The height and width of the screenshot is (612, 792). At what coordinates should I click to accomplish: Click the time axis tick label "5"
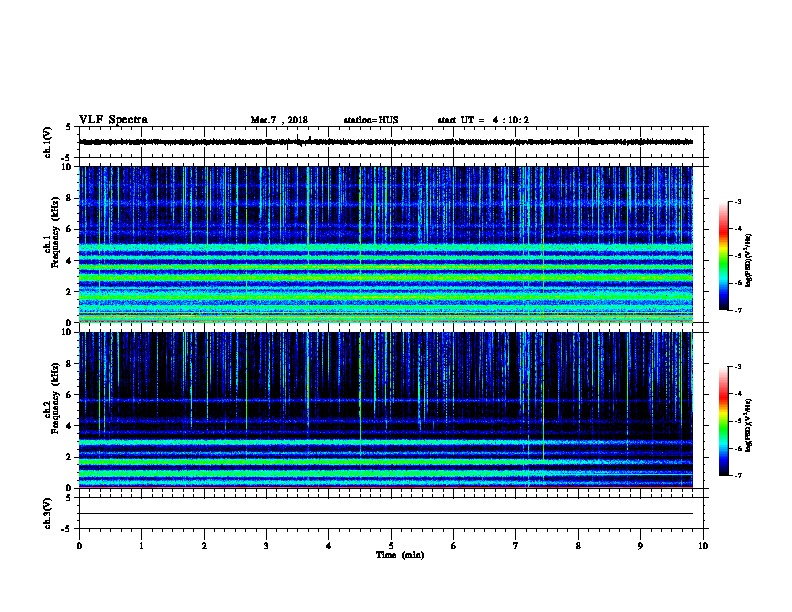[x=391, y=546]
